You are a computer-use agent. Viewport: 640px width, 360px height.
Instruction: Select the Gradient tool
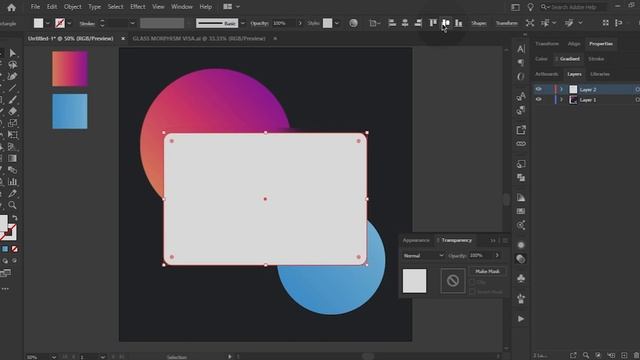[x=12, y=158]
